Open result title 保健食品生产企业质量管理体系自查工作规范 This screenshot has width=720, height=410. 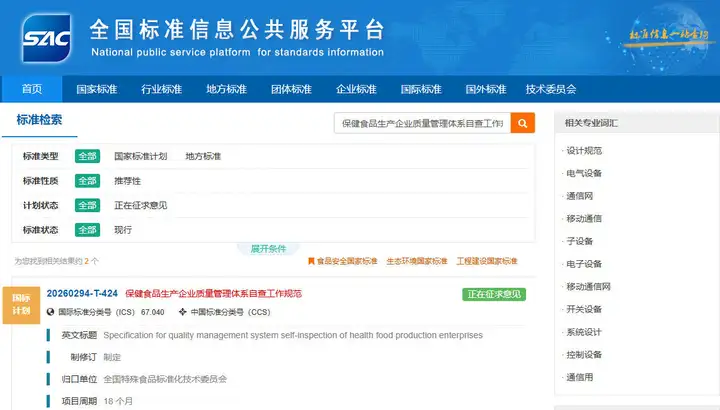point(214,293)
